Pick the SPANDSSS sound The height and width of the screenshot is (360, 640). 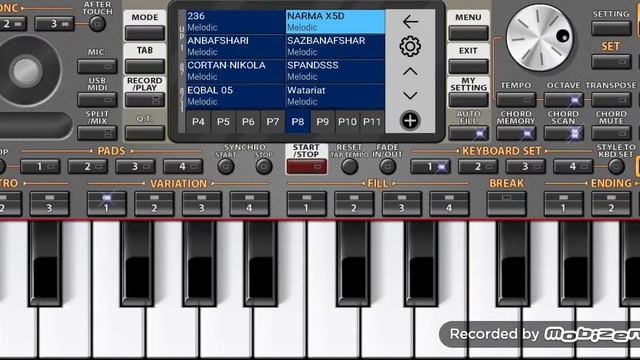click(335, 71)
